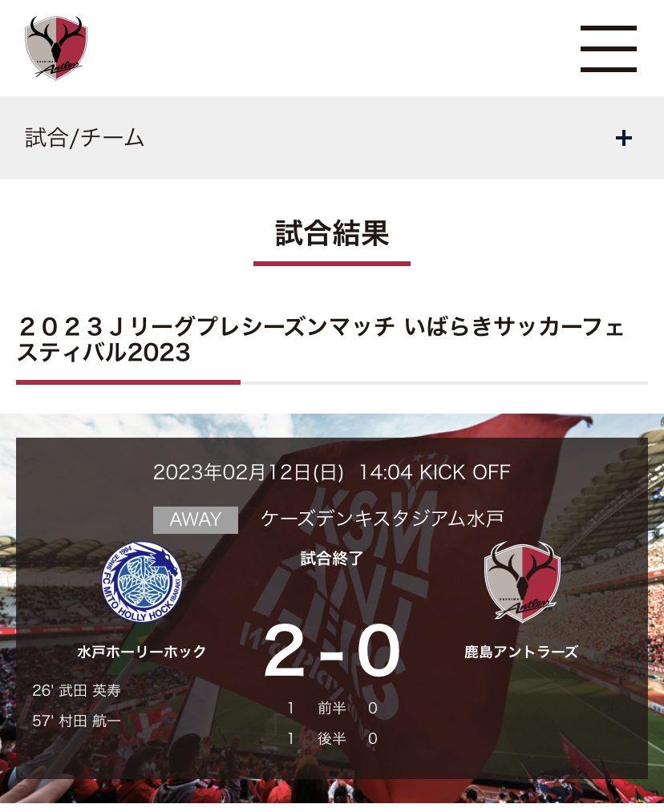Click the red progress underline below competition title
Image resolution: width=664 pixels, height=812 pixels.
pos(128,382)
